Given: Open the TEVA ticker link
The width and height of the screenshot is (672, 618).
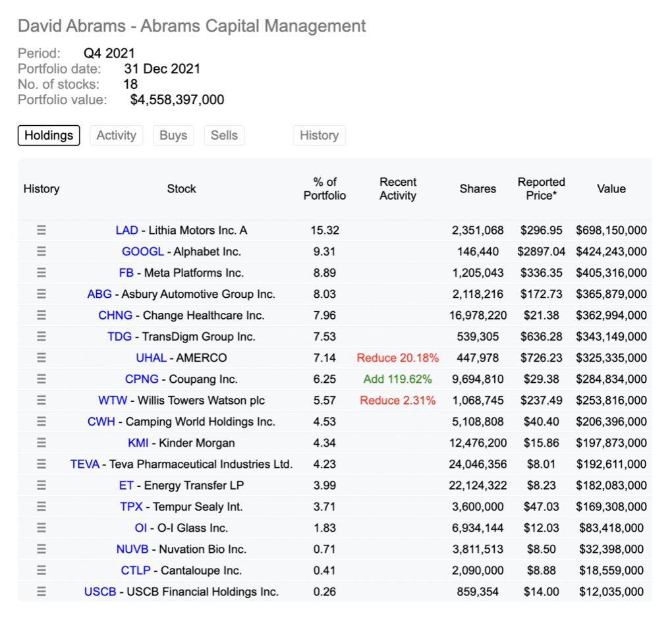Looking at the screenshot, I should coord(85,464).
